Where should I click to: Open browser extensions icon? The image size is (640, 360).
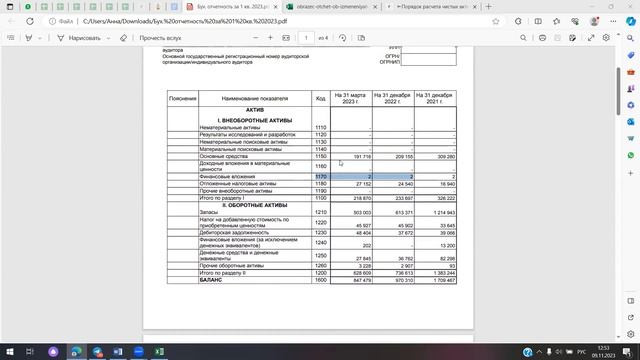(x=518, y=21)
